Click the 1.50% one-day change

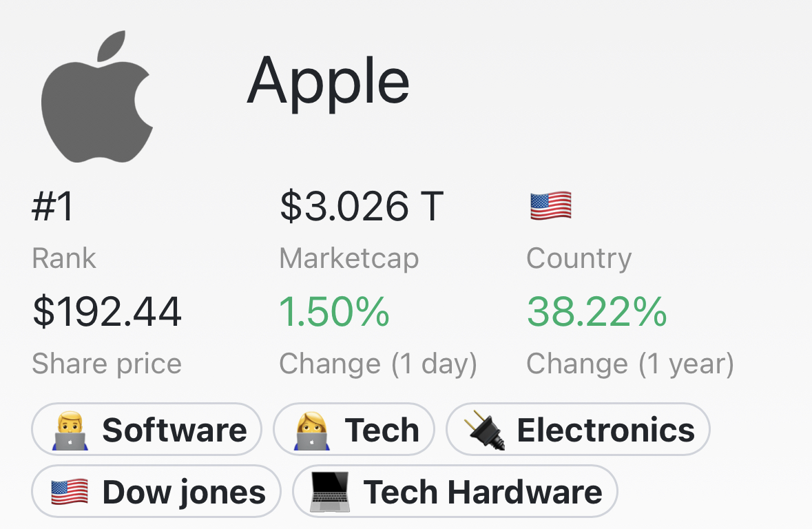coord(334,312)
